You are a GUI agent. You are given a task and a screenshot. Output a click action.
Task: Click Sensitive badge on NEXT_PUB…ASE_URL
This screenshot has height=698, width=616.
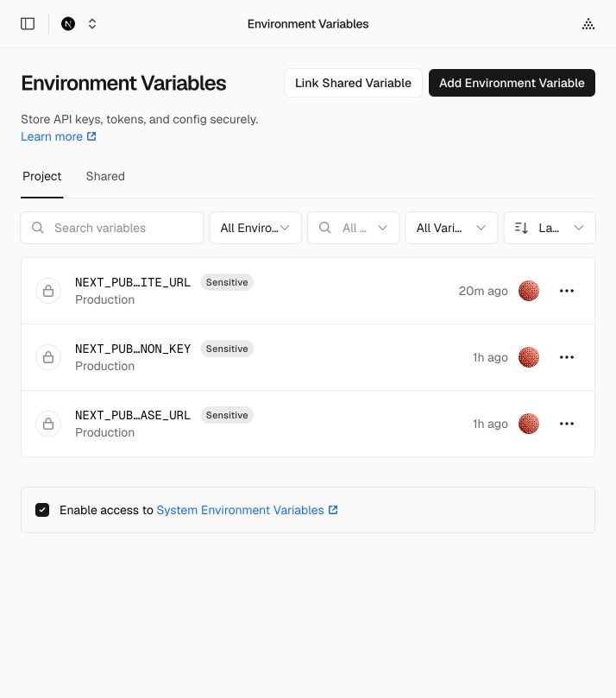pyautogui.click(x=227, y=415)
